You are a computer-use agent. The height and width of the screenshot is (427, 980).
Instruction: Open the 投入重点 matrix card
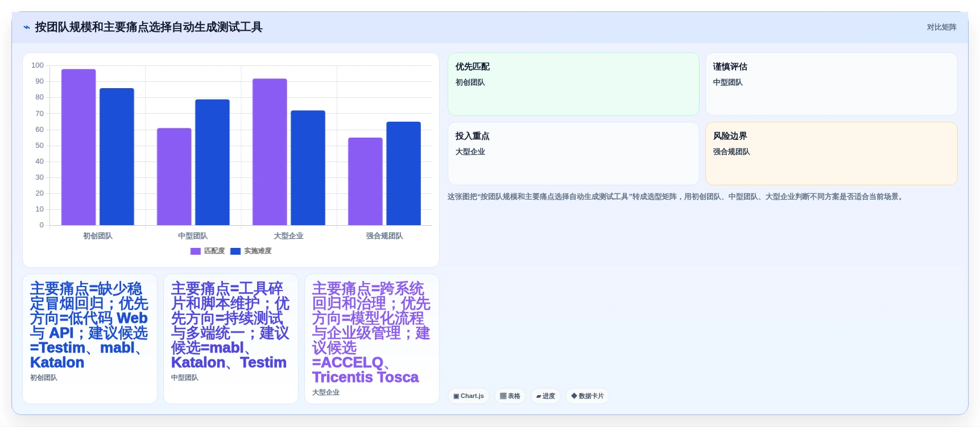point(573,154)
